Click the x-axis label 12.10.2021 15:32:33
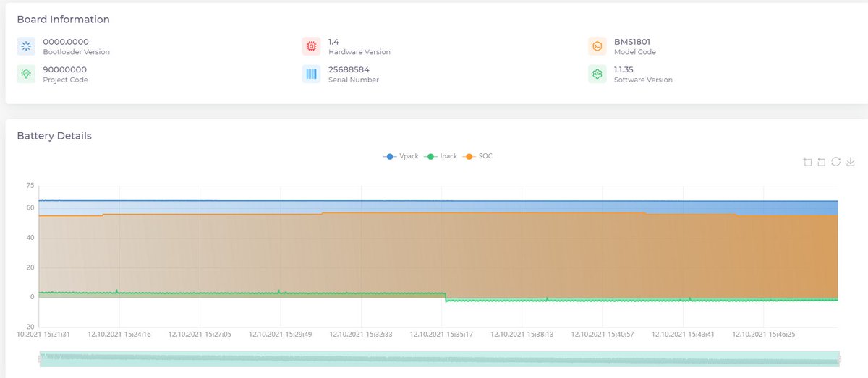 (x=361, y=335)
